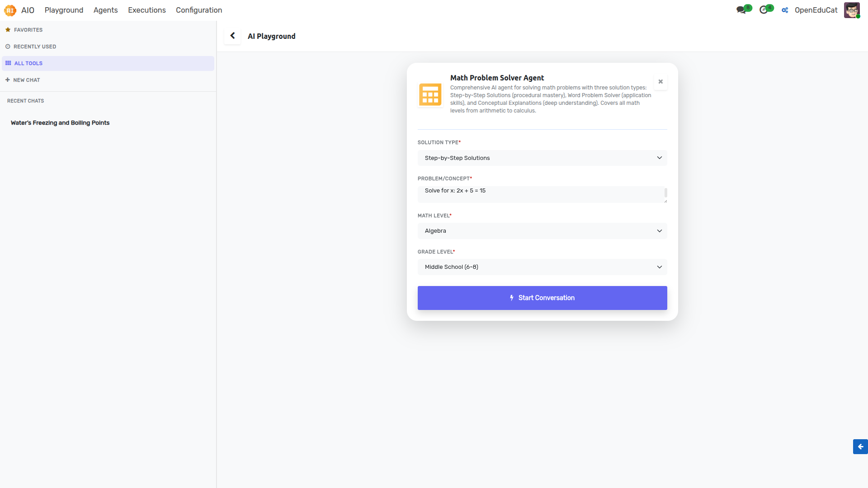Click the problem field's scrollbar
Image resolution: width=868 pixels, height=488 pixels.
pos(665,193)
